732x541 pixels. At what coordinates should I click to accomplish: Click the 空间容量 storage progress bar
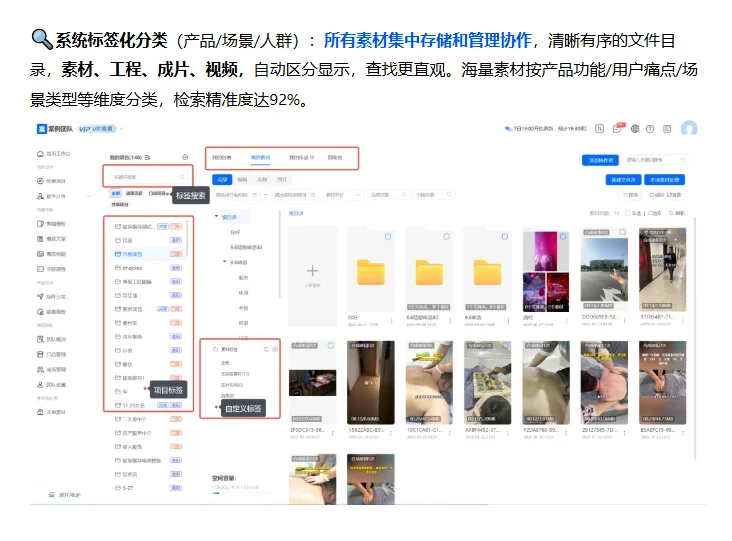[242, 493]
